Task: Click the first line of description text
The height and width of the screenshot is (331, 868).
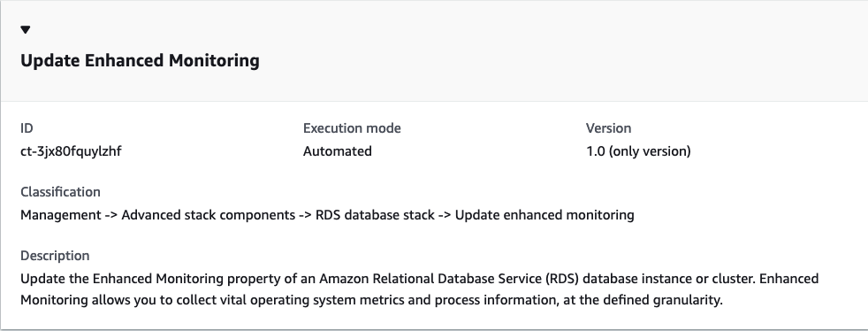Action: pyautogui.click(x=420, y=278)
